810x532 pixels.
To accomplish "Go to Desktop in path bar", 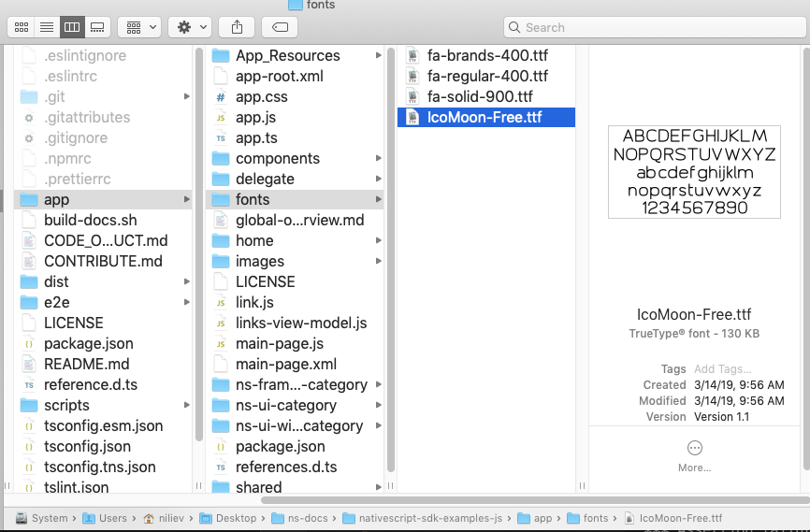I will point(228,518).
